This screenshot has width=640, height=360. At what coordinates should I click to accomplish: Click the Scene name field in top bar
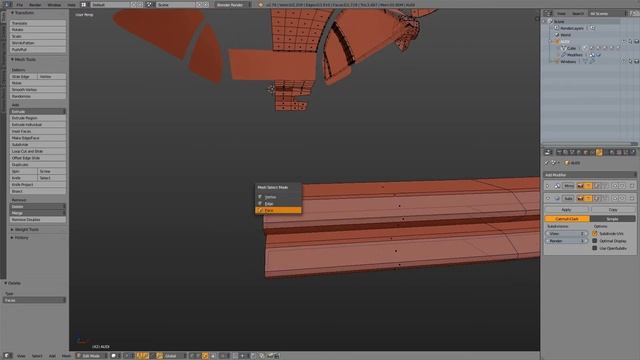(x=175, y=4)
